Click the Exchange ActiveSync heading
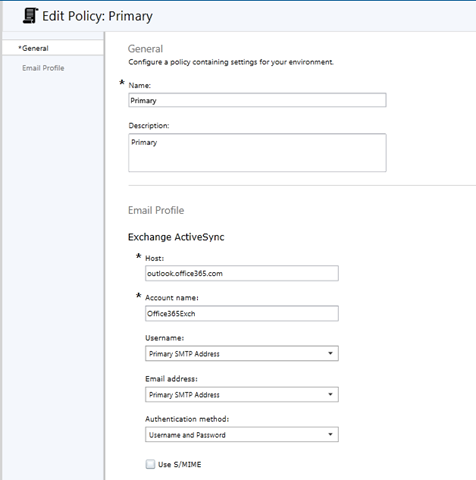Screen dimensions: 476x480 (x=176, y=237)
